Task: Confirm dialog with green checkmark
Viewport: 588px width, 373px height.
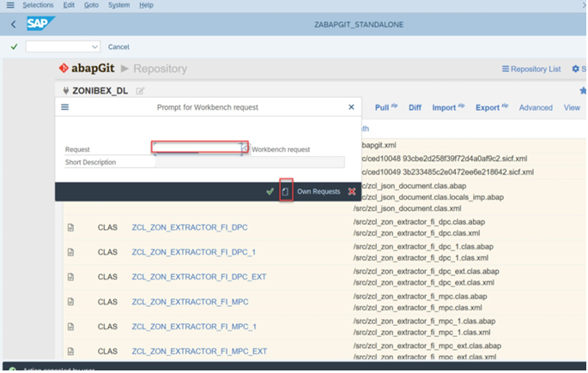Action: tap(270, 191)
